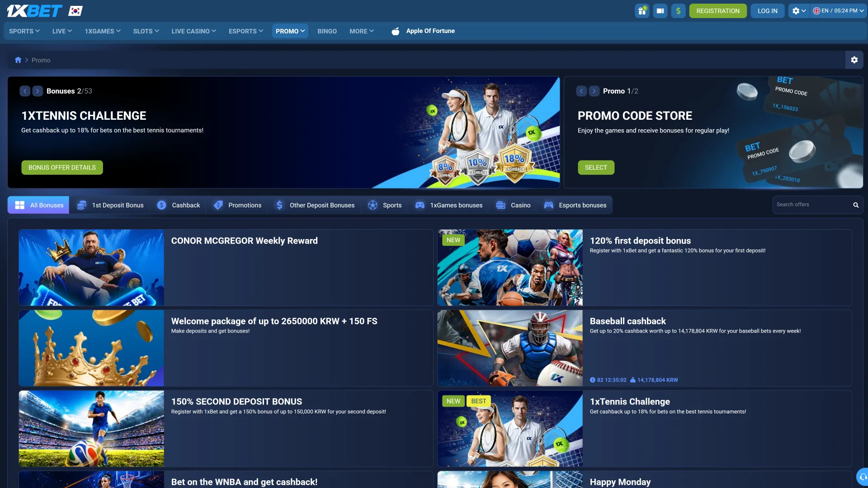
Task: Open CONOR MCGREGOR Weekly Reward title
Action: click(x=244, y=241)
